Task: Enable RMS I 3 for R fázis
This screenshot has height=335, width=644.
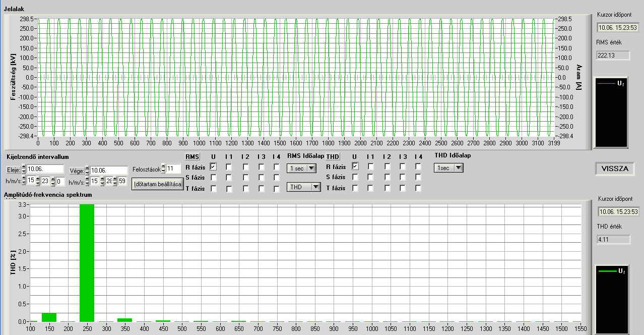Action: [262, 166]
